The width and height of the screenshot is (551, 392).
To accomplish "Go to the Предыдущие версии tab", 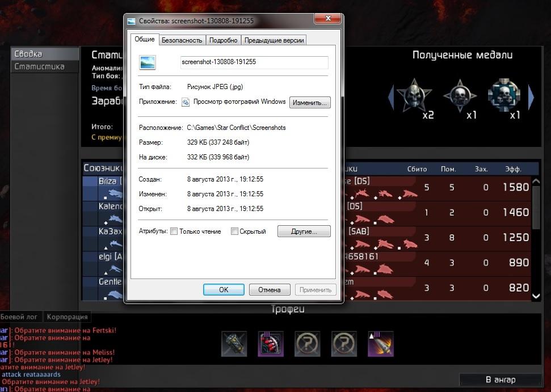I will (274, 40).
